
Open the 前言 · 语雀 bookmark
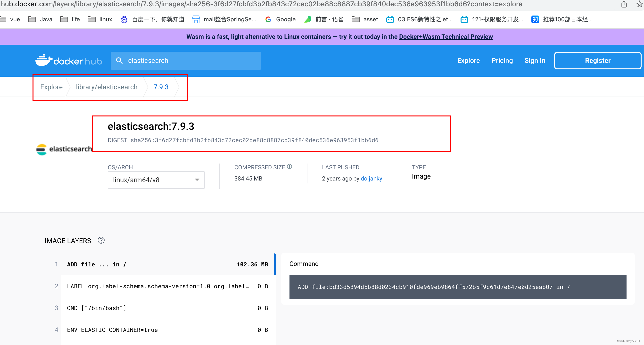click(324, 19)
